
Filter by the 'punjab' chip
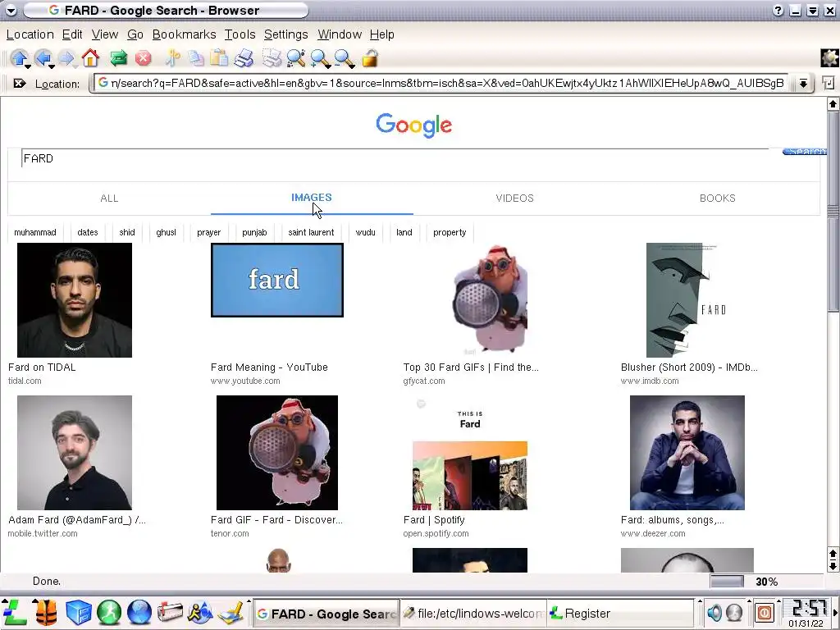(254, 232)
